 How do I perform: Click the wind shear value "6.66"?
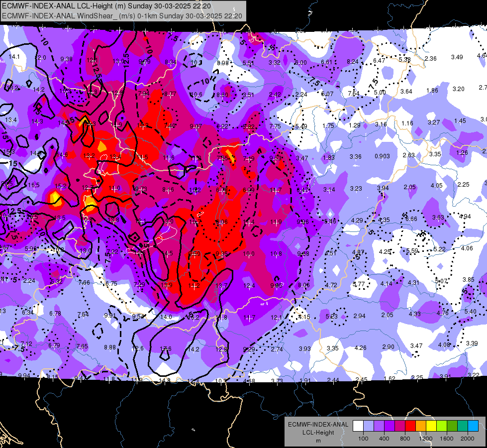pos(411,219)
